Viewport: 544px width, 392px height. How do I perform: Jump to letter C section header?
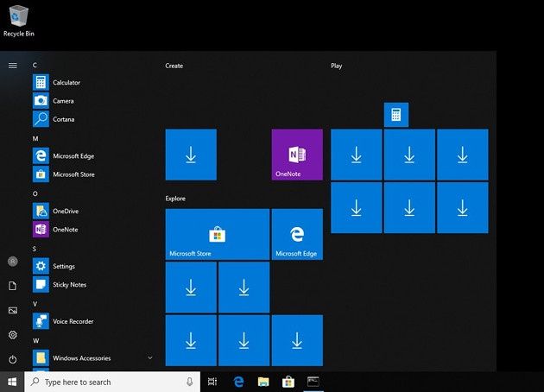35,66
